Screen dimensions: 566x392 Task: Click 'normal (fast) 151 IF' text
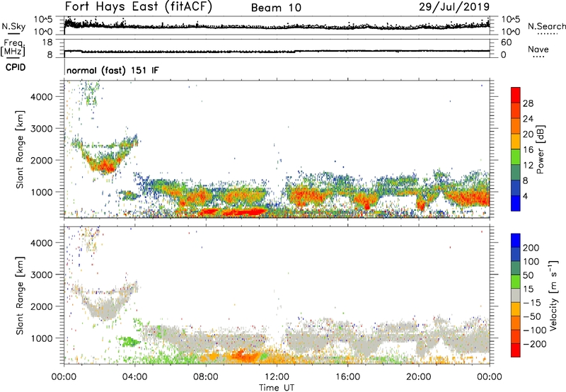coord(112,70)
